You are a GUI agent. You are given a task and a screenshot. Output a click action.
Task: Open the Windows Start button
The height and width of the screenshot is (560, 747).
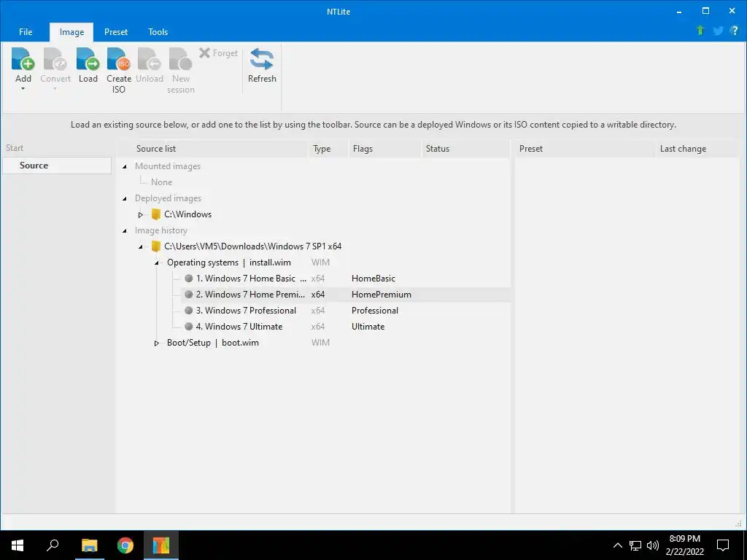coord(18,545)
